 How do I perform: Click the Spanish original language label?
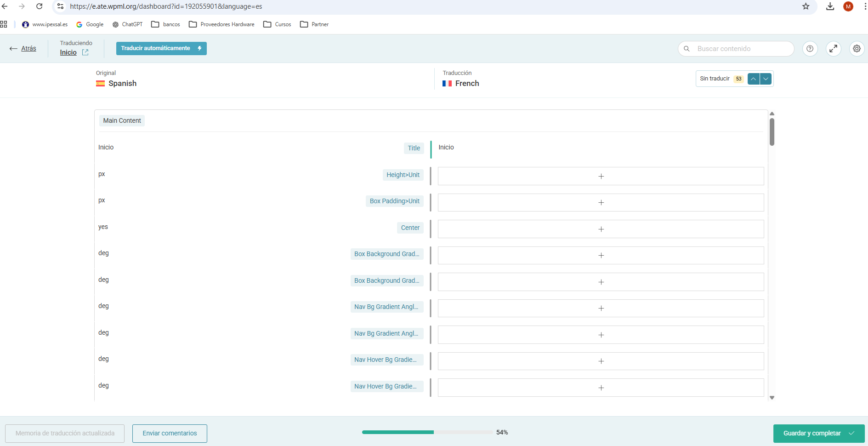(x=122, y=83)
